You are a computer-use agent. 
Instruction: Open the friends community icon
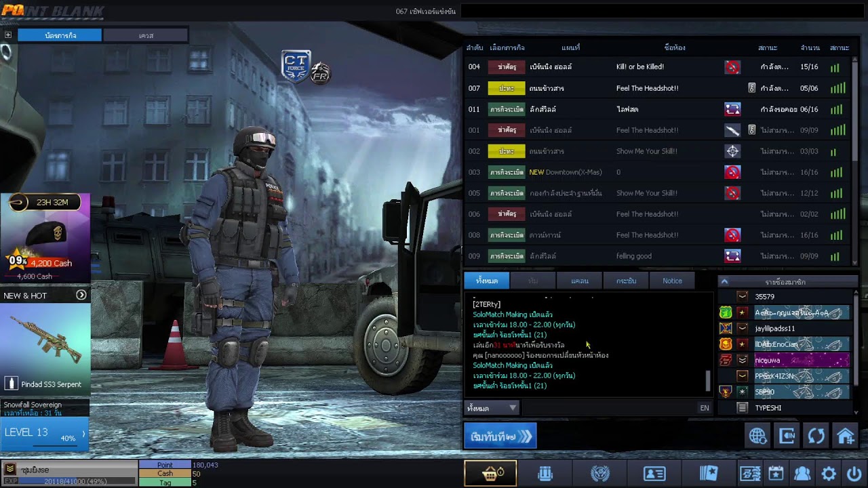click(802, 474)
